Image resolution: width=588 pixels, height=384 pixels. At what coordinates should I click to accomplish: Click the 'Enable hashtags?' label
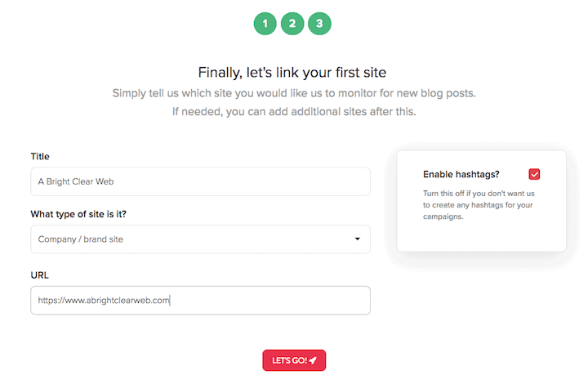click(461, 174)
